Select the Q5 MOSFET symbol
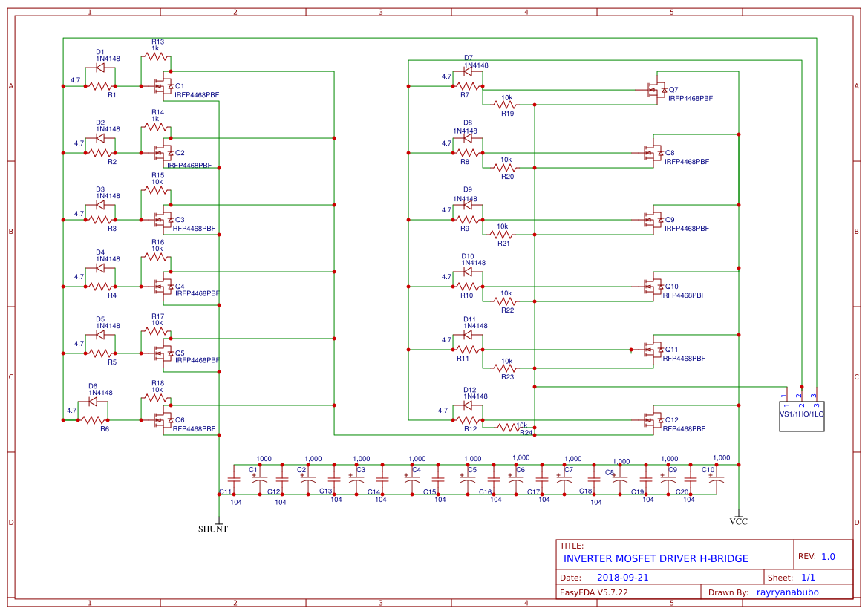 (164, 353)
